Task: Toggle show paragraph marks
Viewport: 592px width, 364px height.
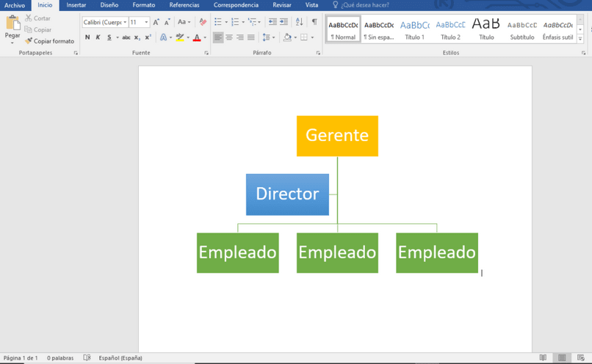Action: click(314, 22)
